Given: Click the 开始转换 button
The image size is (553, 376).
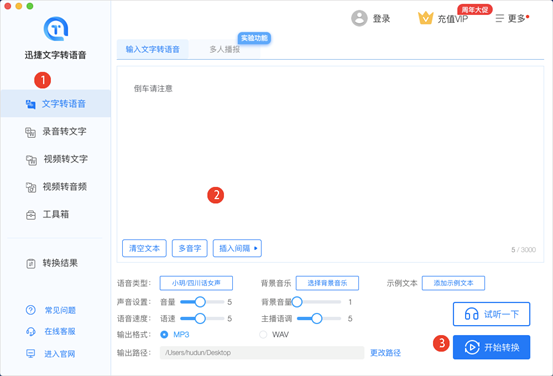Looking at the screenshot, I should [x=492, y=347].
